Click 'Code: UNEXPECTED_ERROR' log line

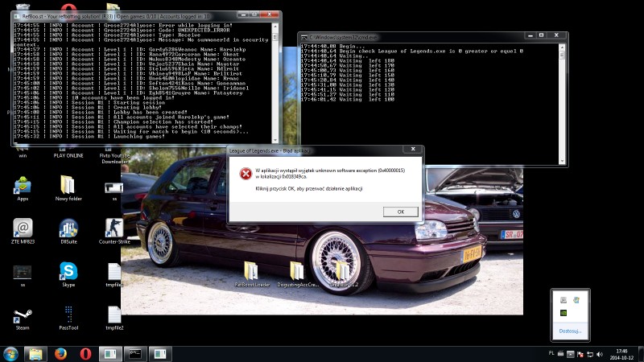click(122, 30)
